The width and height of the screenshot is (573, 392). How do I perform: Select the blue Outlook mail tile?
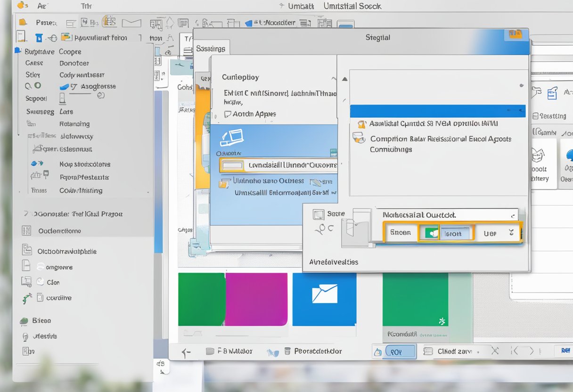[325, 300]
